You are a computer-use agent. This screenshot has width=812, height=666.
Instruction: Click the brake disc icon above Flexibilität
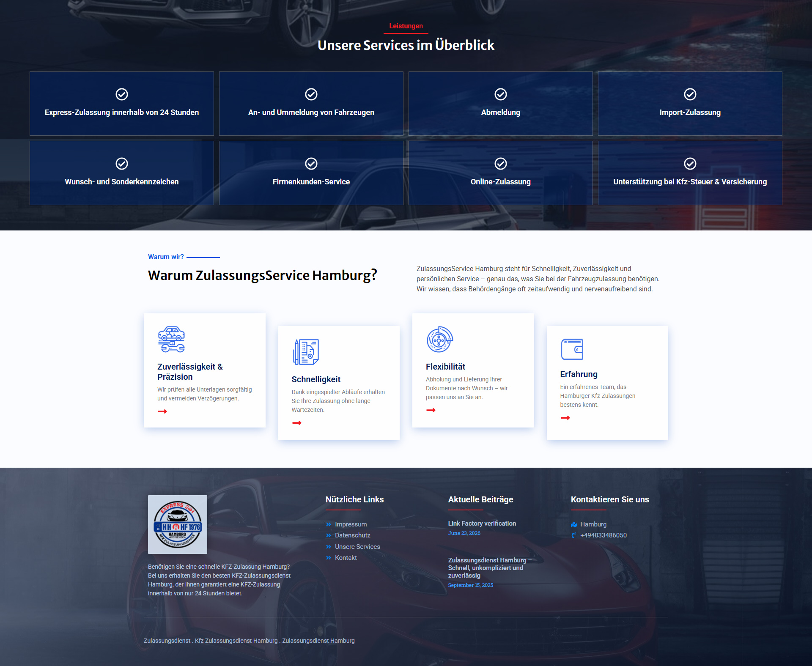[x=440, y=339]
